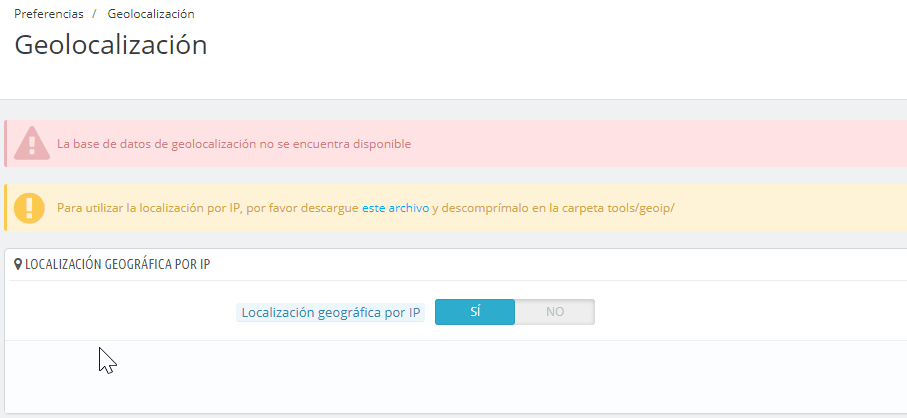Click the map pin icon in panel header

pos(18,264)
